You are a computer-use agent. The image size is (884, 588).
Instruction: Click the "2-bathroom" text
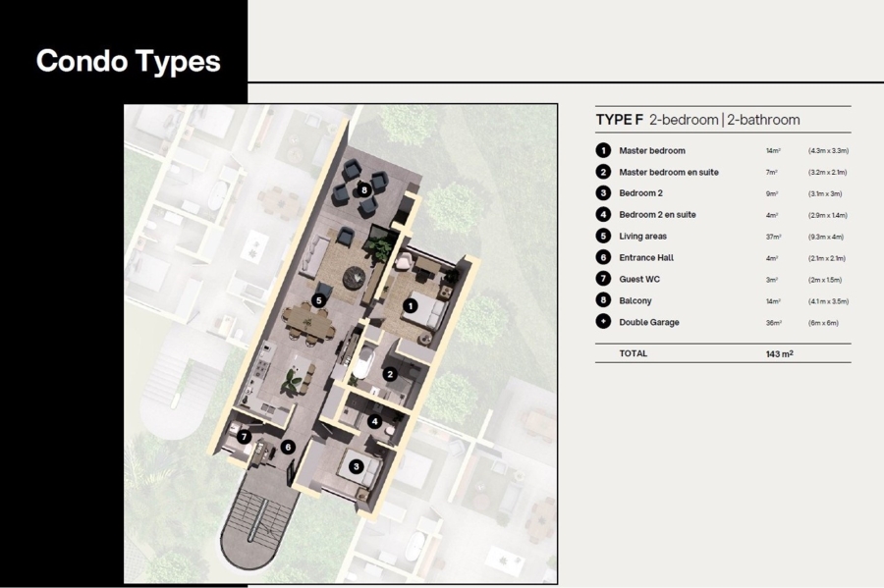[763, 120]
